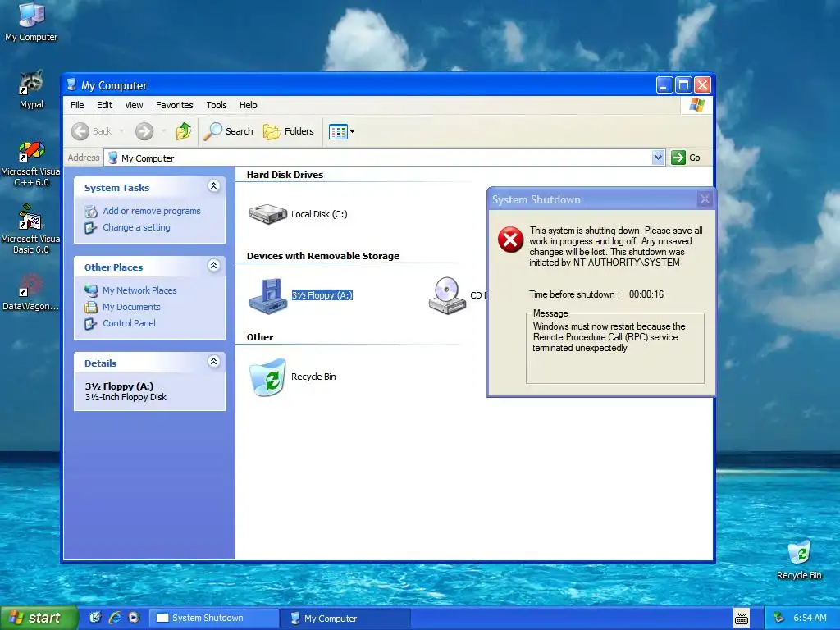Click the System Shutdown title bar

592,199
